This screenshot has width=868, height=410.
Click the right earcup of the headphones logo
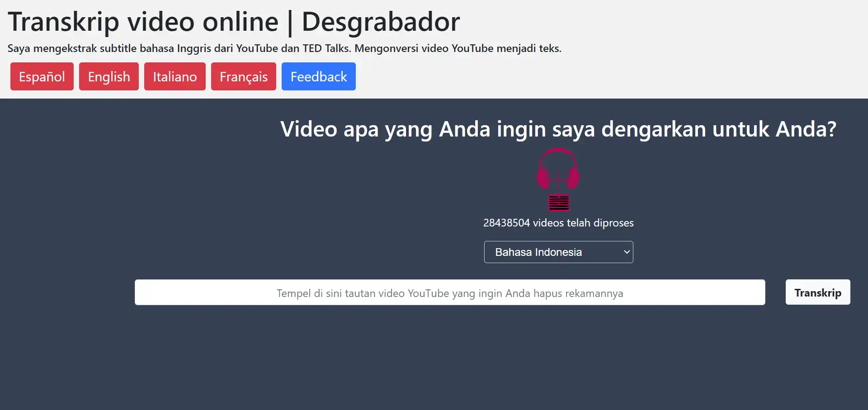click(x=573, y=178)
